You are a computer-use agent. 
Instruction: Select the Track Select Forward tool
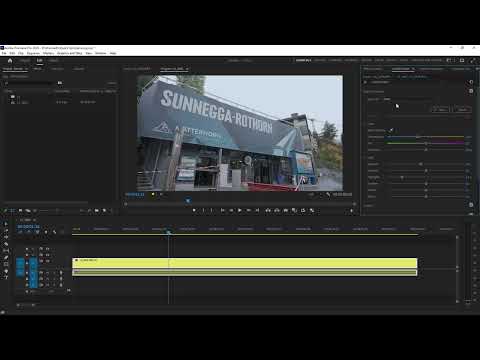pyautogui.click(x=6, y=230)
